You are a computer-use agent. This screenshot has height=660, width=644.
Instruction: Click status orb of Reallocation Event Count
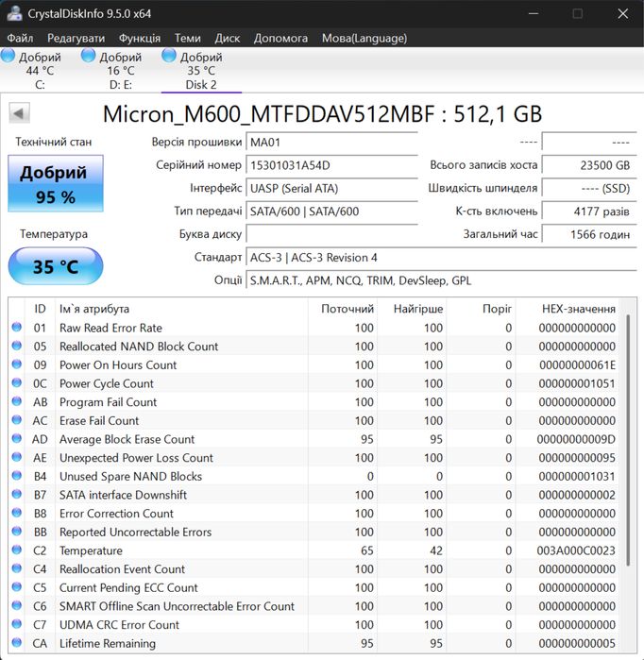click(17, 568)
